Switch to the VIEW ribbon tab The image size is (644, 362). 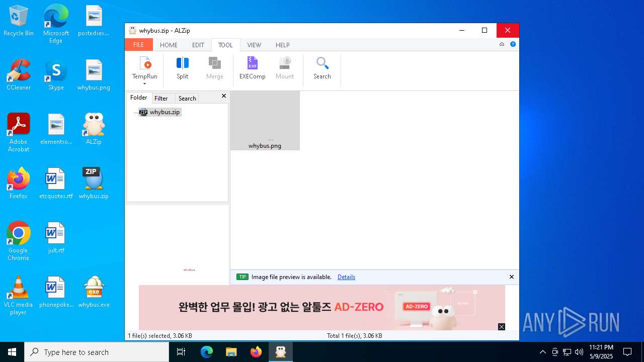click(254, 45)
